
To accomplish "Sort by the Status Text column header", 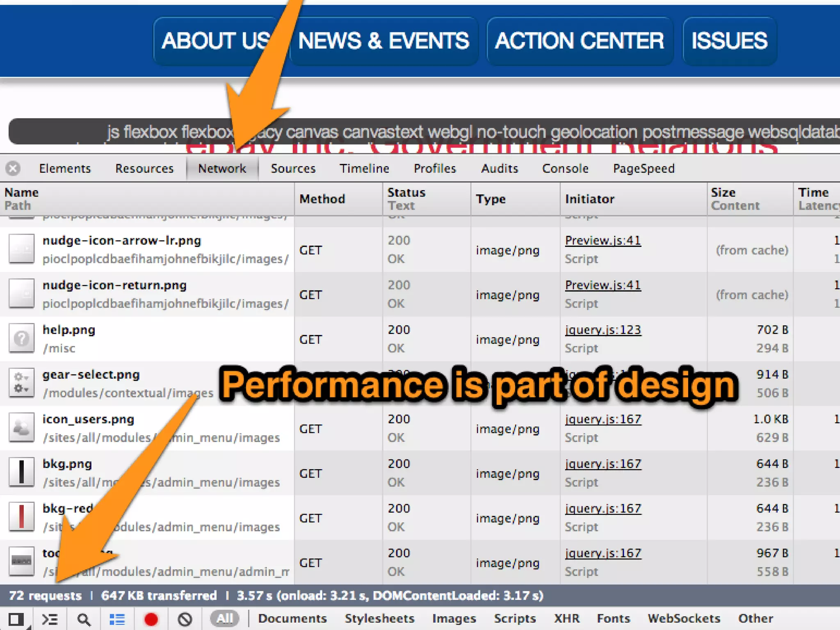I will 427,199.
